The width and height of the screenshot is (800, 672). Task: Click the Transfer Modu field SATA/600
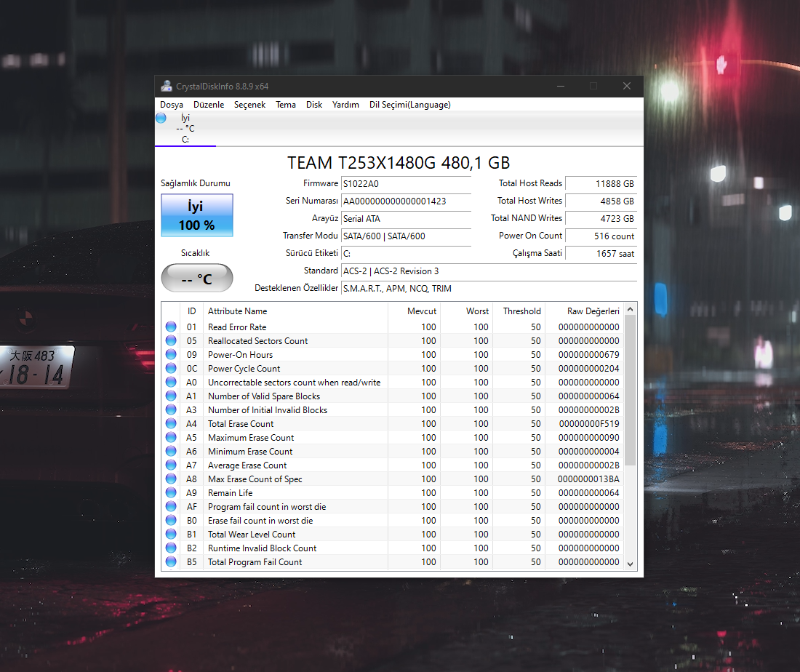pyautogui.click(x=406, y=236)
